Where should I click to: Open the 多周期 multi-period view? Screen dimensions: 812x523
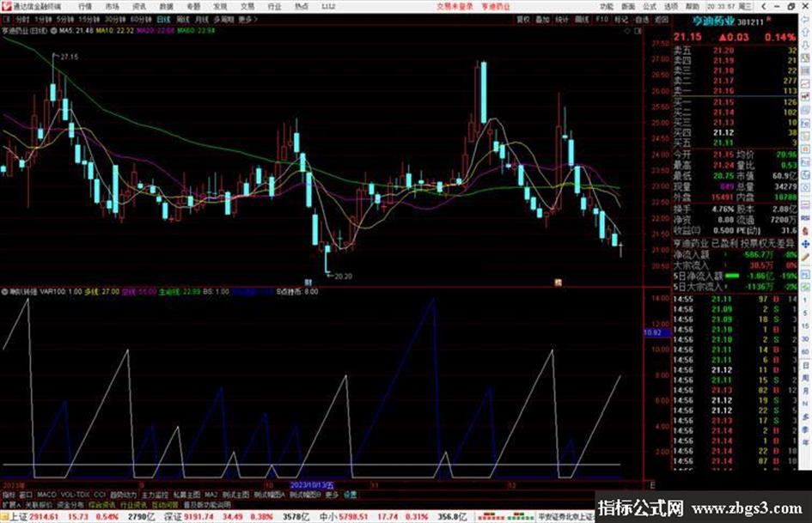(223, 19)
